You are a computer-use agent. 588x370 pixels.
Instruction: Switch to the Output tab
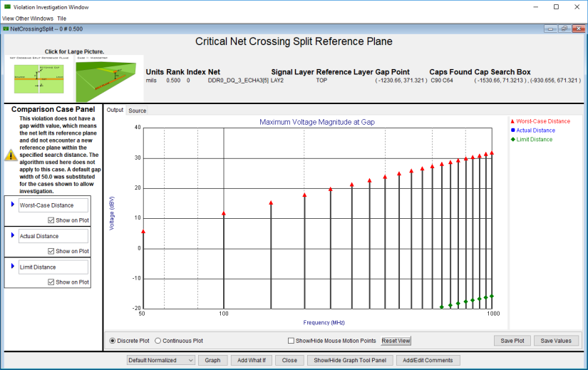(x=115, y=110)
